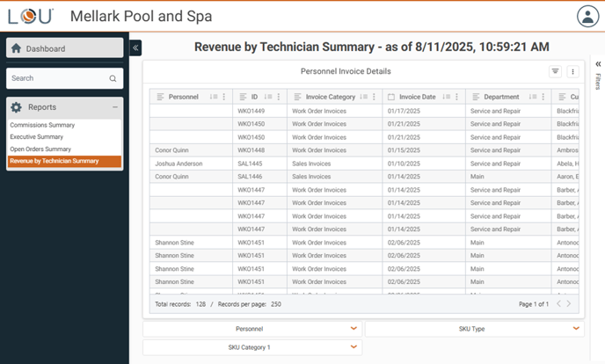Open the user profile icon

coord(587,16)
